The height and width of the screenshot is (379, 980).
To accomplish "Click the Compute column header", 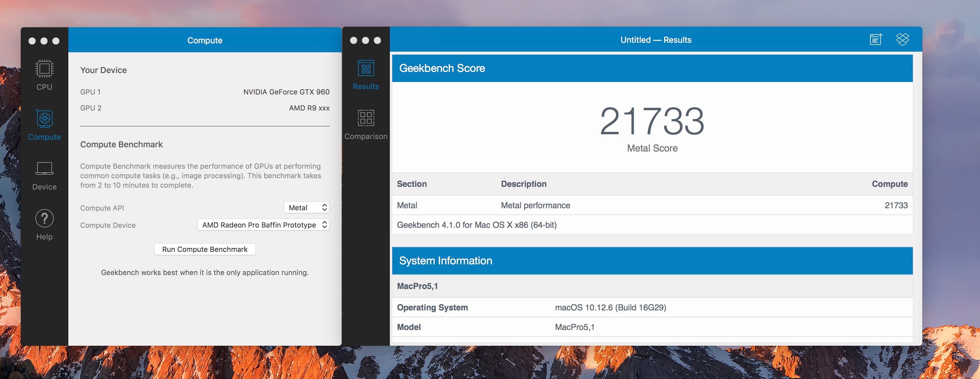I will [x=889, y=184].
